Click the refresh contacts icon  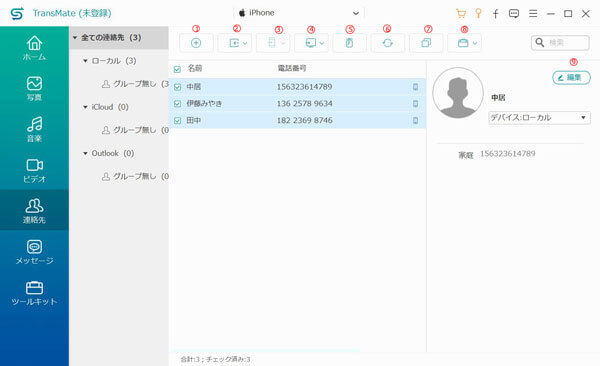[x=388, y=43]
